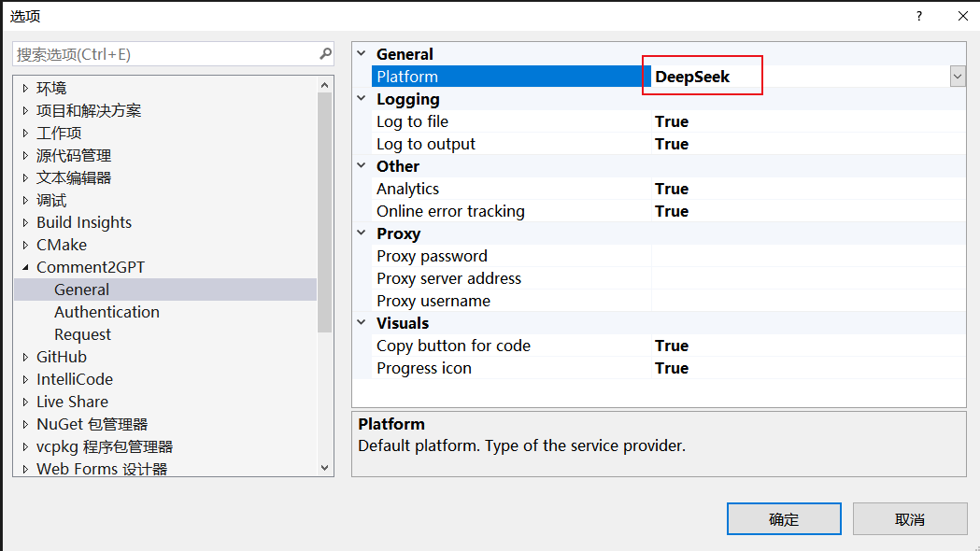Select the Online error tracking property
Viewport: 980px width, 551px height.
click(x=450, y=211)
